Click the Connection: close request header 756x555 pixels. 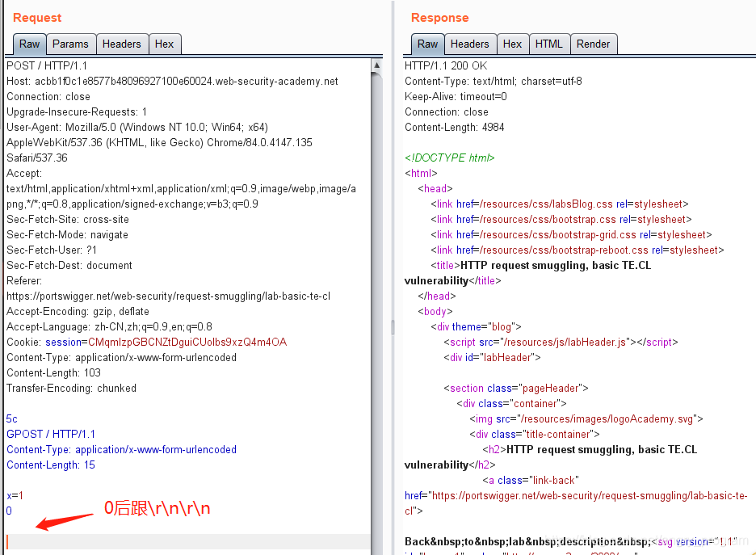[48, 96]
